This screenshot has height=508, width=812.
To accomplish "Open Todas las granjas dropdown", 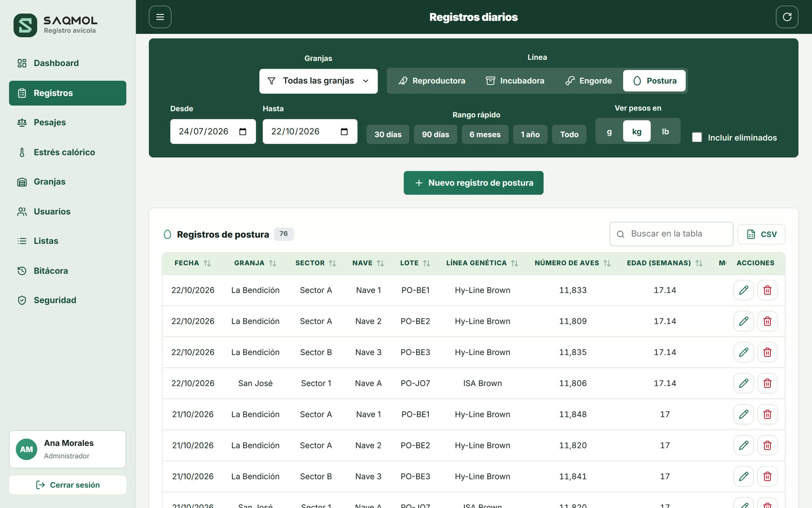I will (x=318, y=81).
